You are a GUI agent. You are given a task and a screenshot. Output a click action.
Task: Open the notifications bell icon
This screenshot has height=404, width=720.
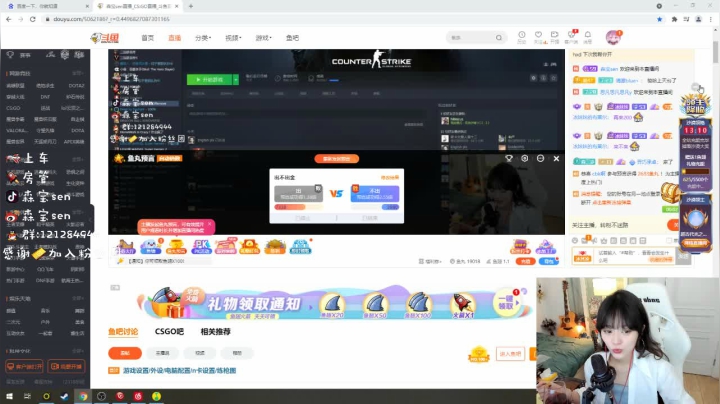[588, 37]
